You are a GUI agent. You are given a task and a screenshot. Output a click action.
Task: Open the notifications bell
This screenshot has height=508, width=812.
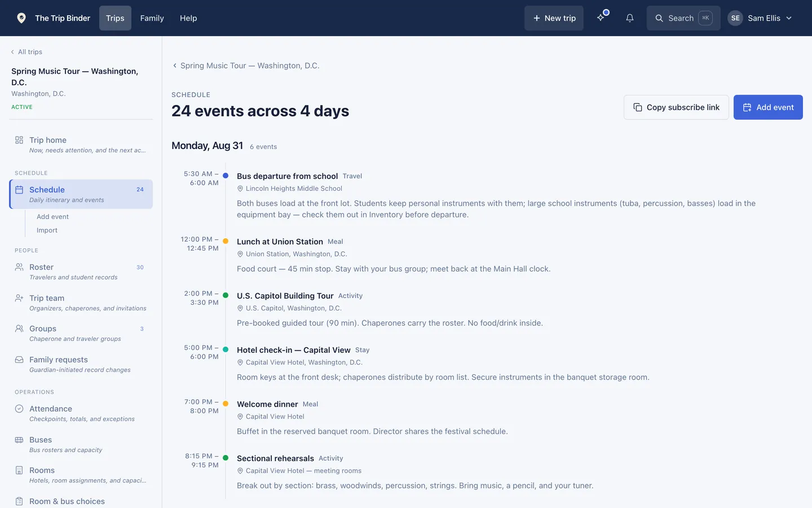(630, 18)
